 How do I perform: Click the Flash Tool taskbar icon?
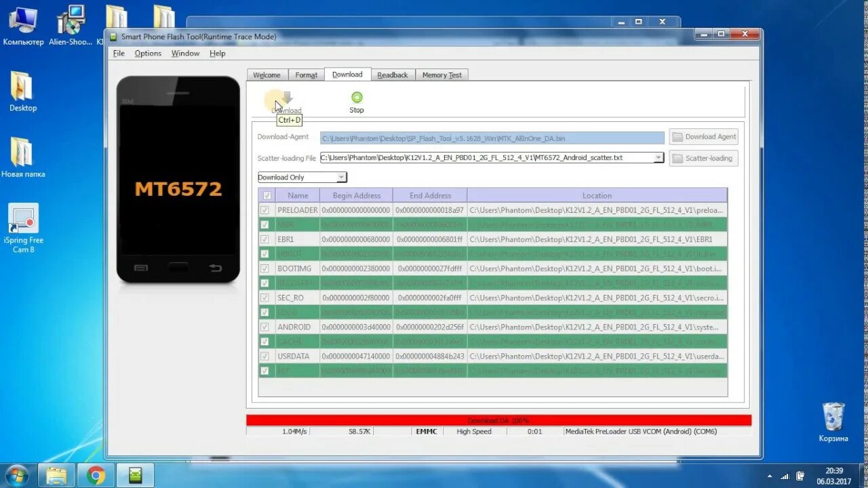click(x=135, y=476)
